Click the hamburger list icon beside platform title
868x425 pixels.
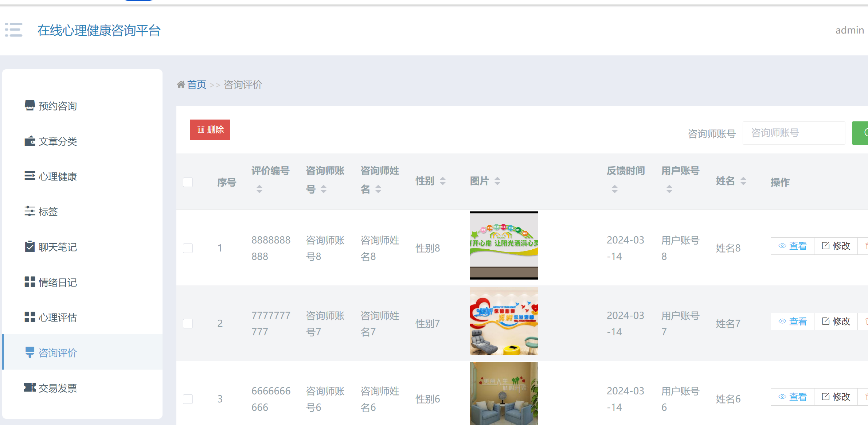[x=13, y=30]
